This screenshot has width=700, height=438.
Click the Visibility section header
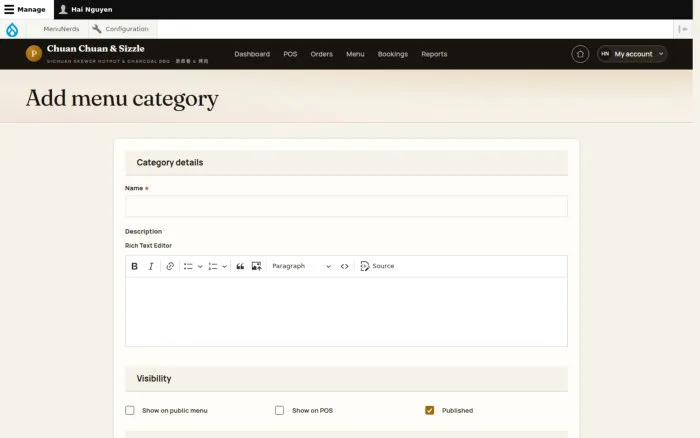tap(346, 379)
